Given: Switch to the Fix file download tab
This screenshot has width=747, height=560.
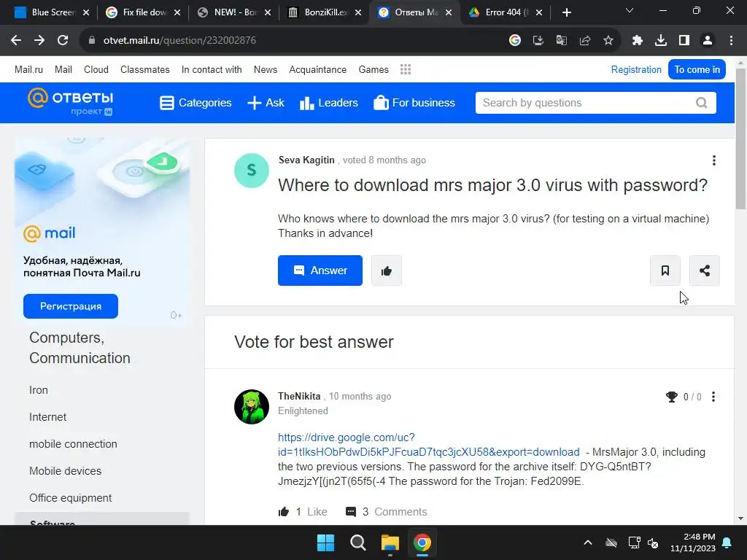Looking at the screenshot, I should (x=143, y=12).
